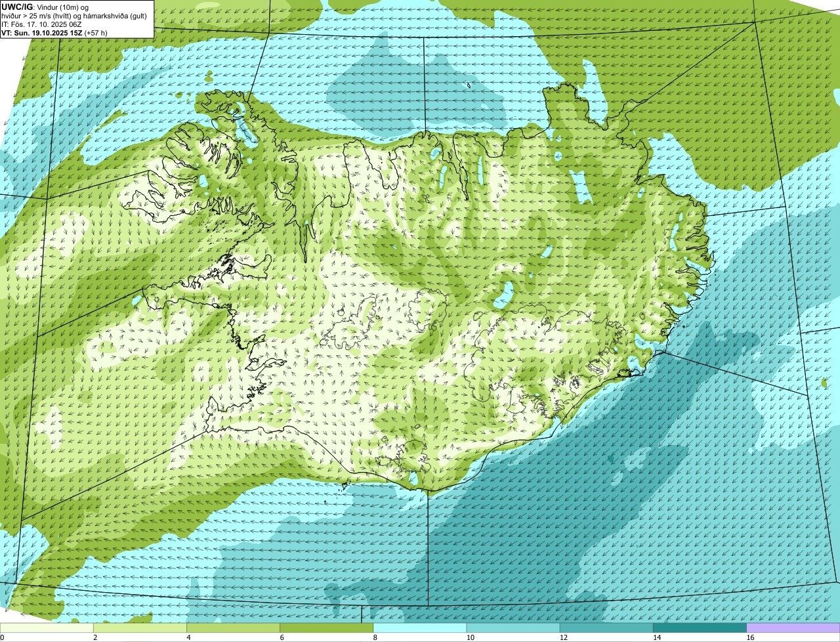Click the '6' label on the wind scale

[282, 637]
